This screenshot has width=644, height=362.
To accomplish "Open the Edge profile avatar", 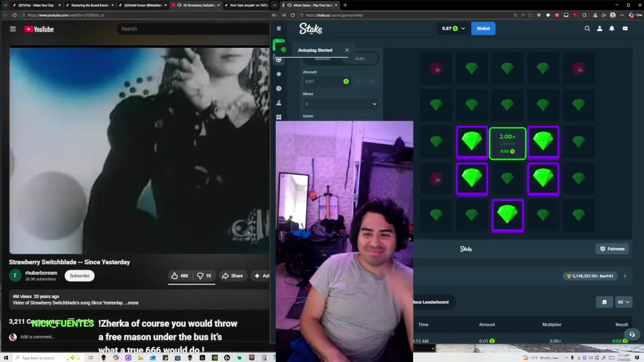I will click(612, 15).
